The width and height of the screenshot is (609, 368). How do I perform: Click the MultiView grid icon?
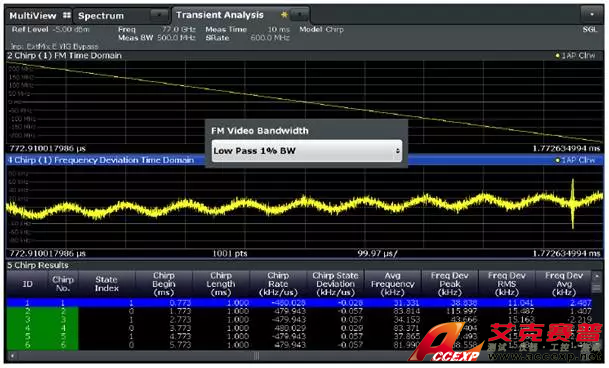pyautogui.click(x=67, y=15)
